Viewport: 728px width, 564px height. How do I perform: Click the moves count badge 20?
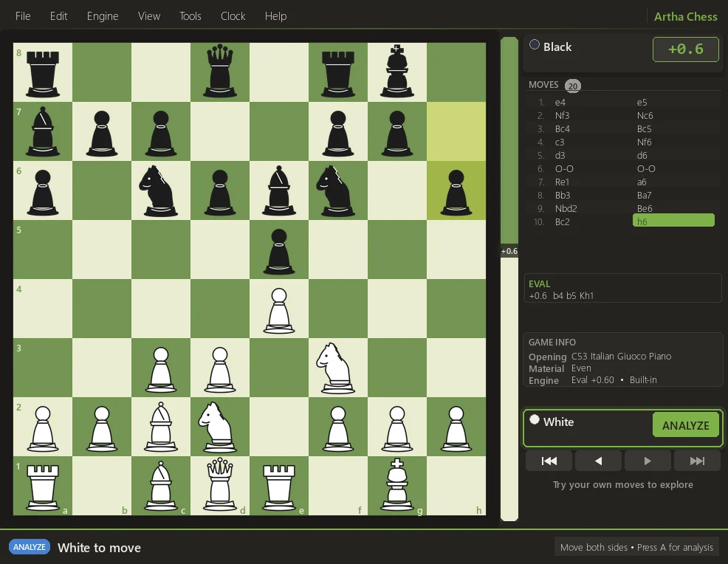pos(573,86)
